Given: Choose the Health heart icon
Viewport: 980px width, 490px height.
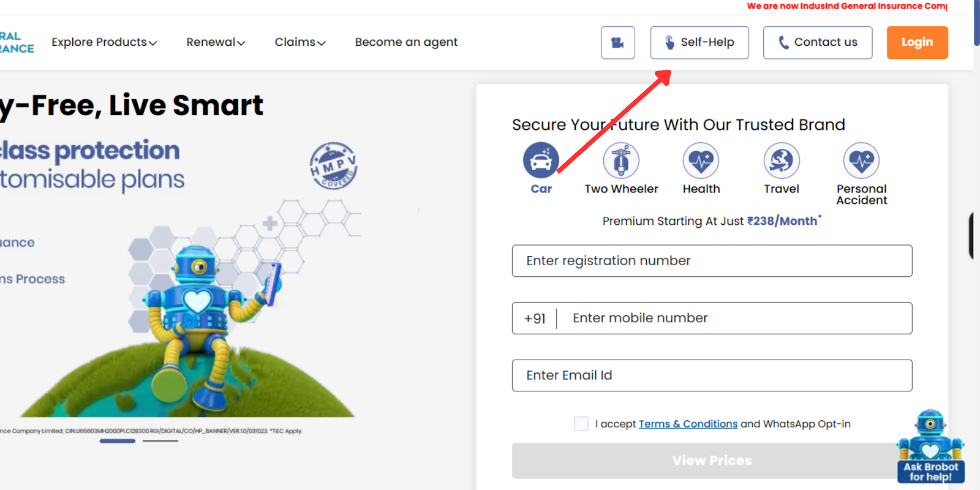Looking at the screenshot, I should click(701, 160).
